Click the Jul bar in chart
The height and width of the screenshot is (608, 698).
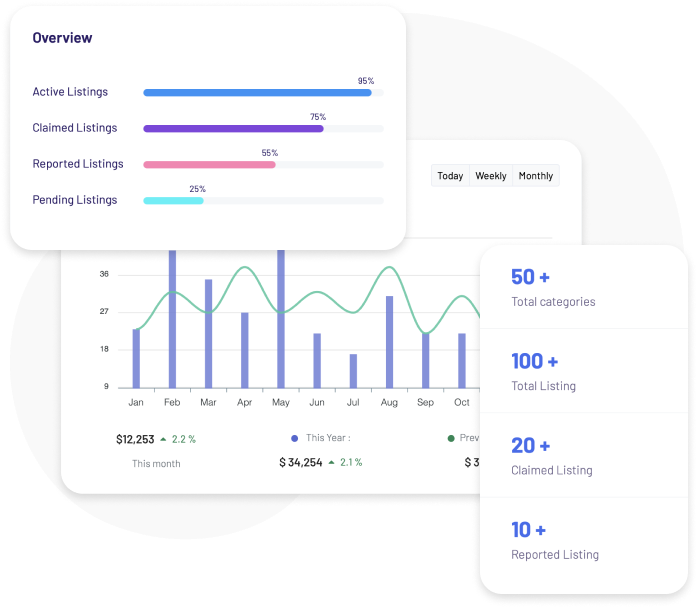pyautogui.click(x=353, y=370)
